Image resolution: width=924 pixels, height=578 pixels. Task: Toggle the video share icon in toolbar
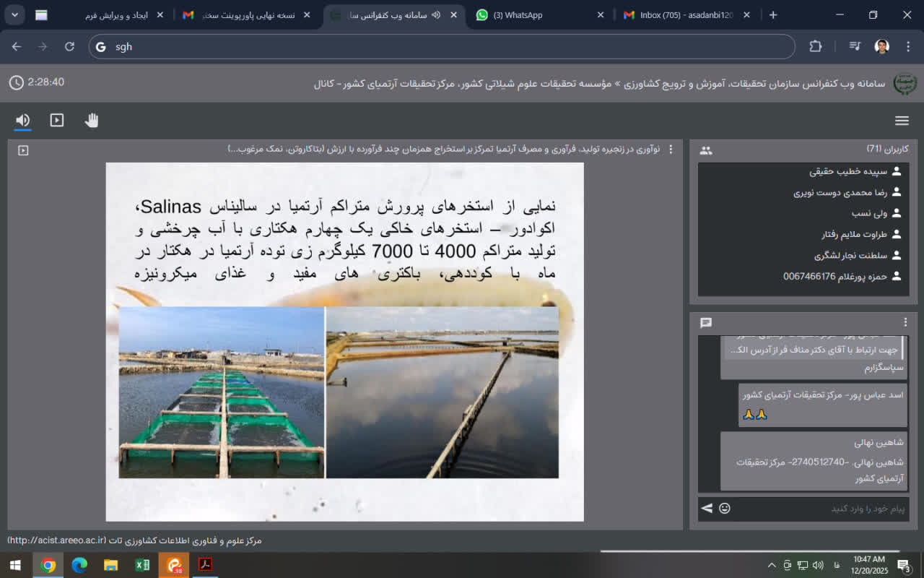click(57, 121)
